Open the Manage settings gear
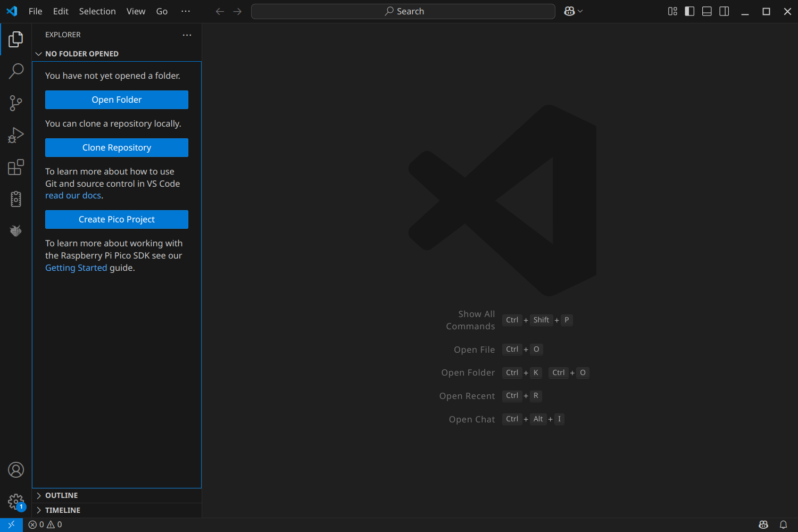 pyautogui.click(x=16, y=502)
